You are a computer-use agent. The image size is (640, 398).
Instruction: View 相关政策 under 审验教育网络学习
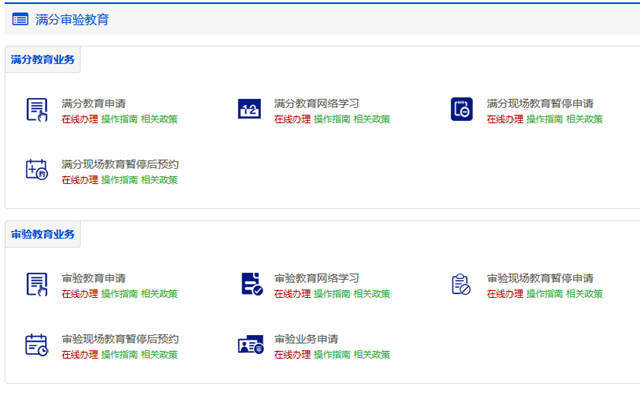(x=372, y=294)
